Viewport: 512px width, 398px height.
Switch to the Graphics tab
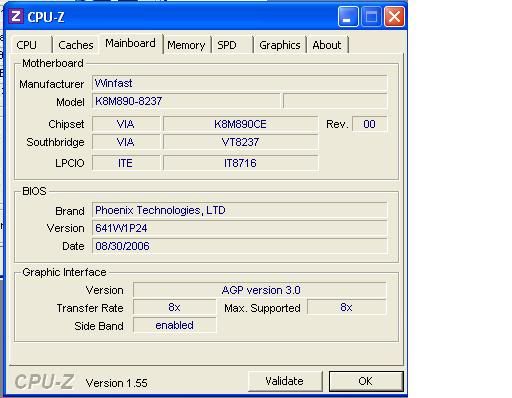pos(280,45)
